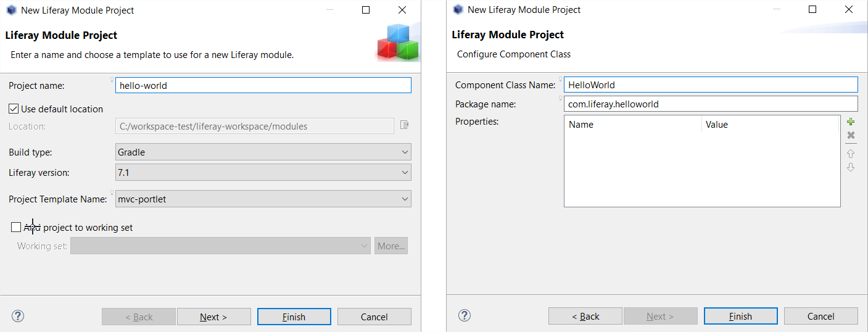Click the Project name field containing hello-world

tap(263, 85)
